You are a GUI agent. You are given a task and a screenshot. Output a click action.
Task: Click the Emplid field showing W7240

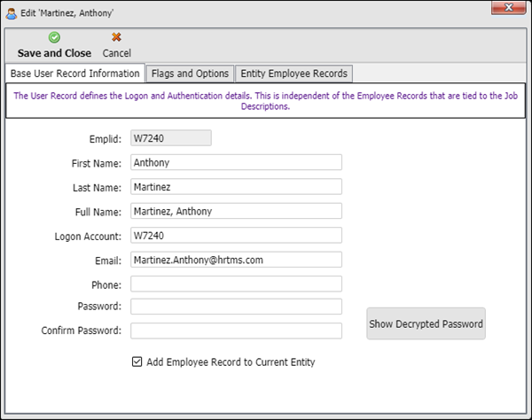[171, 138]
